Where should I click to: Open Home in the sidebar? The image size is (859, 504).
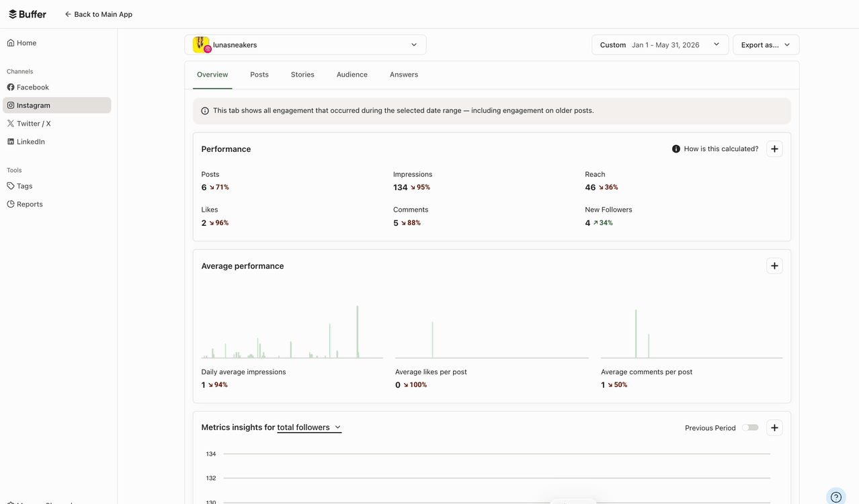(56, 43)
